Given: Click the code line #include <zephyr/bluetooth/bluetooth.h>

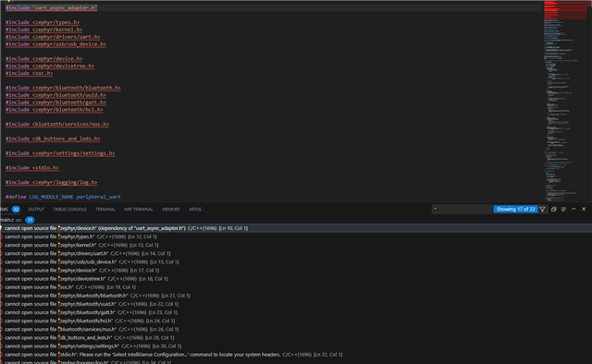Looking at the screenshot, I should click(63, 88).
